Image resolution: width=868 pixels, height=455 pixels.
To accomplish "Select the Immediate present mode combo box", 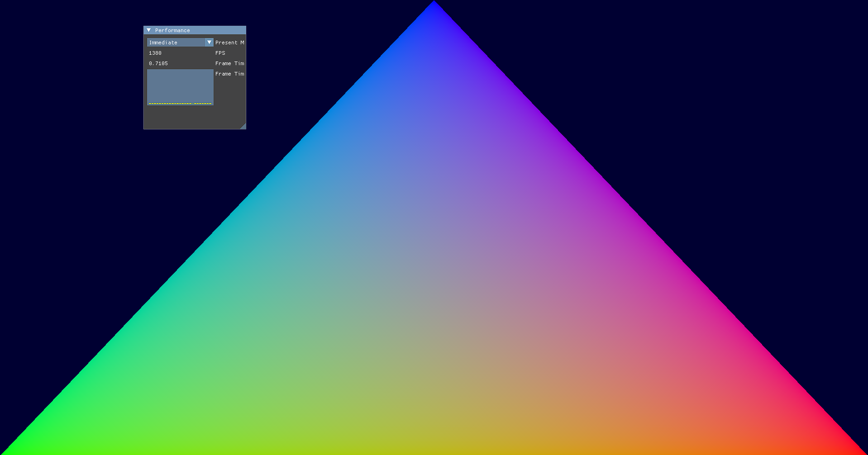I will (180, 42).
